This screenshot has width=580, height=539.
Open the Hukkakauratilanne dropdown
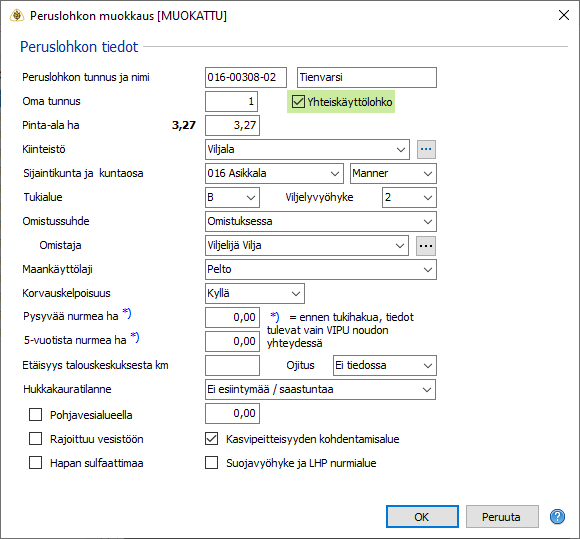coord(320,390)
